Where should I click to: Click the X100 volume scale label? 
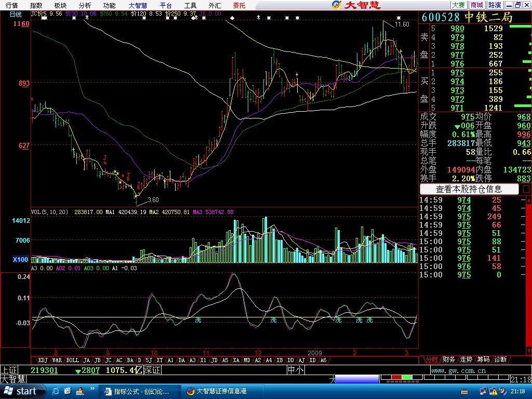pos(20,260)
